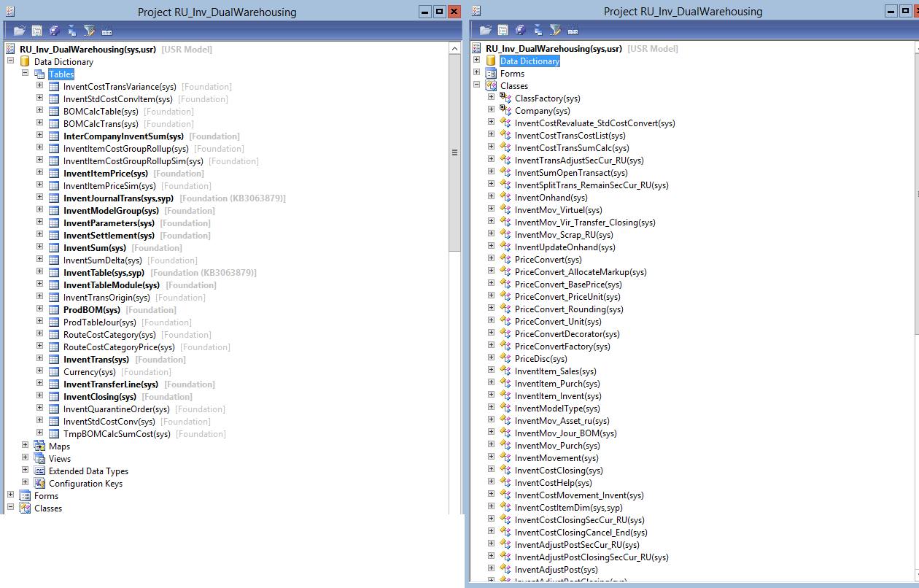Image resolution: width=919 pixels, height=588 pixels.
Task: Click the keyboard-like icon in right project toolbar
Action: click(x=573, y=30)
